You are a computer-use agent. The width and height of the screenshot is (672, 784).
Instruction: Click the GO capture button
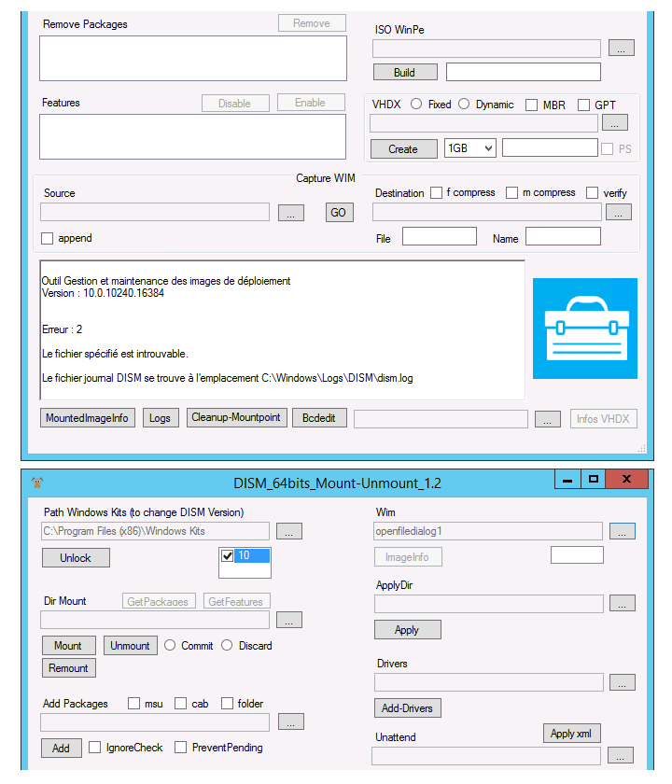(339, 212)
